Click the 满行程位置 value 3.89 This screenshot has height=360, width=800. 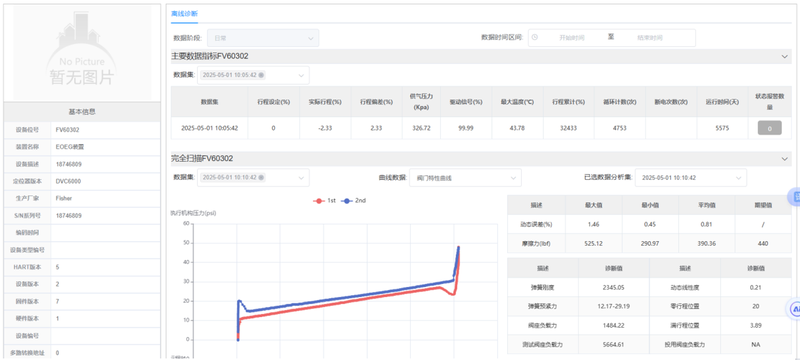coord(756,325)
